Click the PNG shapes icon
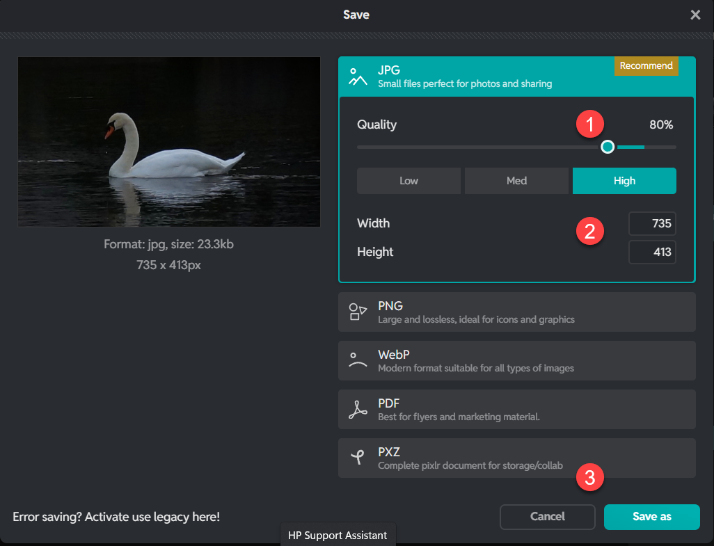 357,312
